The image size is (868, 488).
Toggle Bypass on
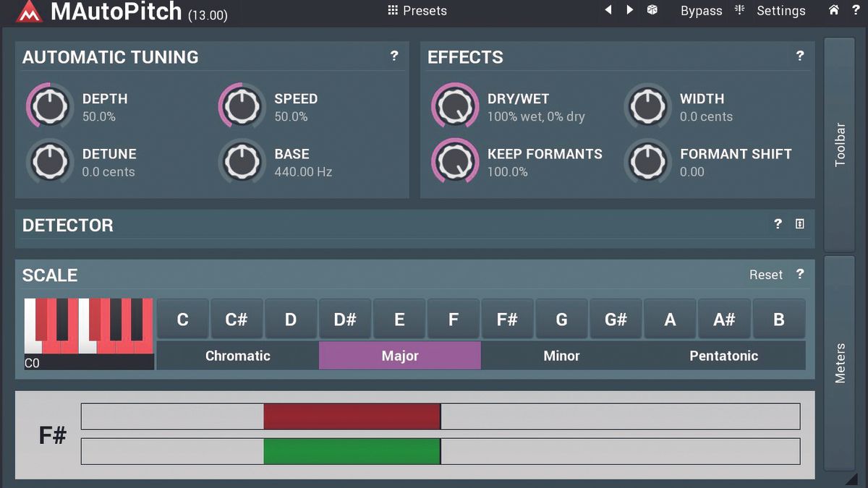tap(700, 10)
